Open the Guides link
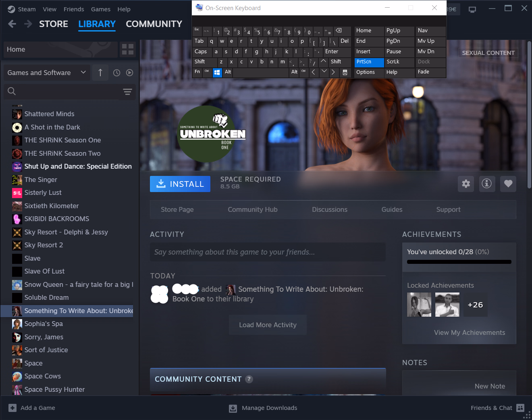532x420 pixels. pos(392,209)
